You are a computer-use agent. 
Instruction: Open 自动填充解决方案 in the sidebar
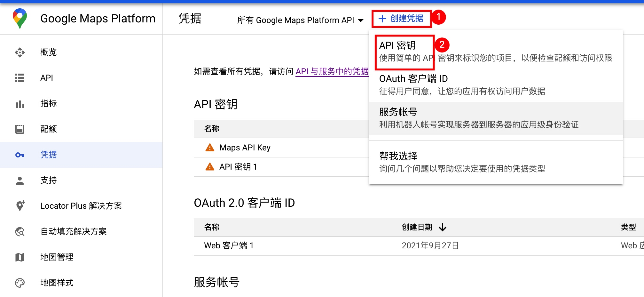pyautogui.click(x=81, y=231)
